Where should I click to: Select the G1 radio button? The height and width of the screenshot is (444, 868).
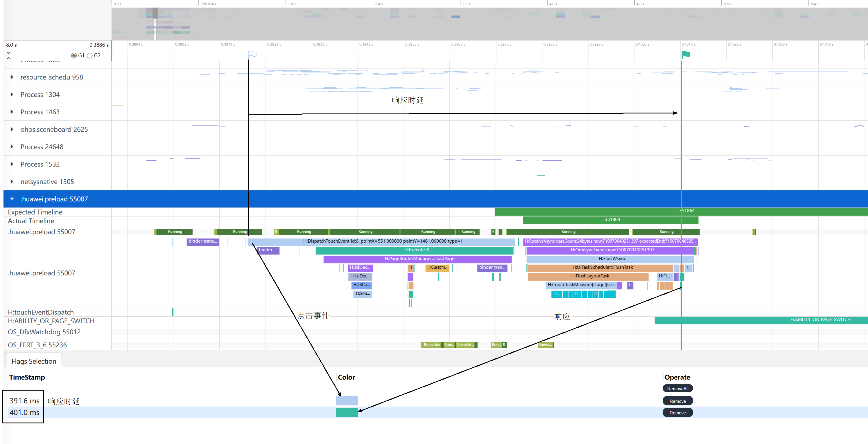tap(74, 55)
